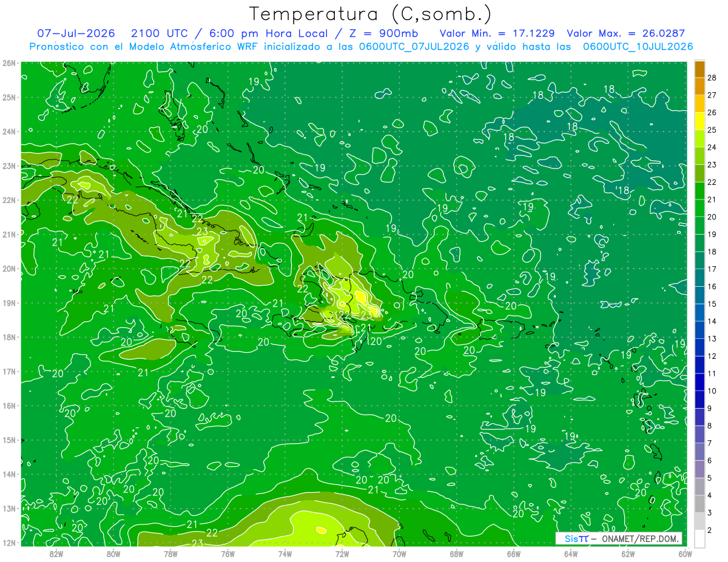Viewport: 728px width, 562px height.
Task: Click the latitude axis label "21N"
Action: click(8, 234)
